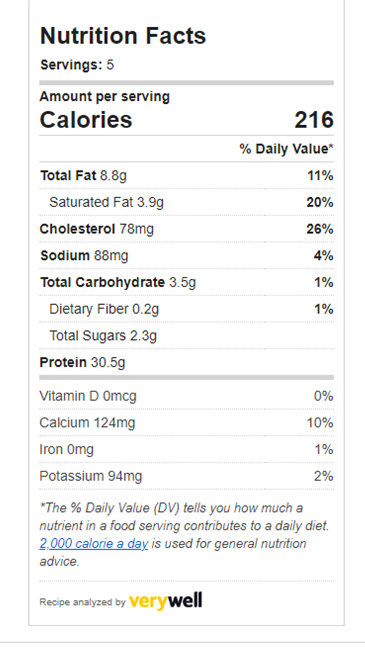Click the Potassium 94mg row

pos(186,476)
